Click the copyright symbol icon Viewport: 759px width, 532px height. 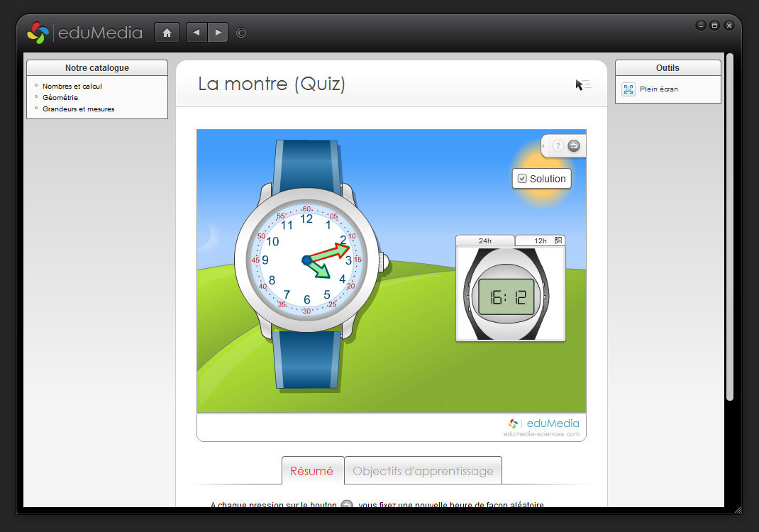(x=241, y=33)
